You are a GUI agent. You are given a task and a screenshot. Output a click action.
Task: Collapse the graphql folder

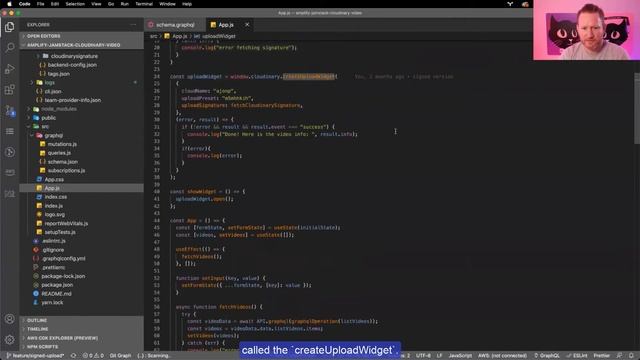click(x=53, y=136)
